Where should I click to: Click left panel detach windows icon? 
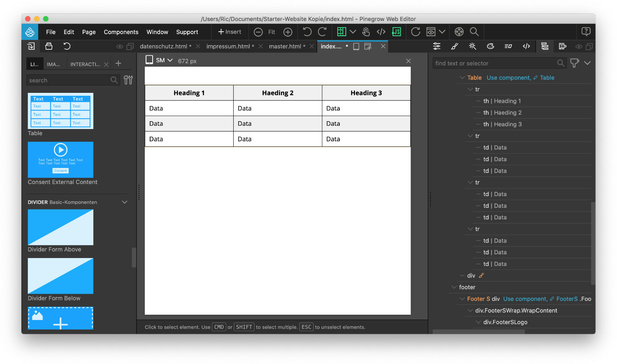pyautogui.click(x=130, y=47)
